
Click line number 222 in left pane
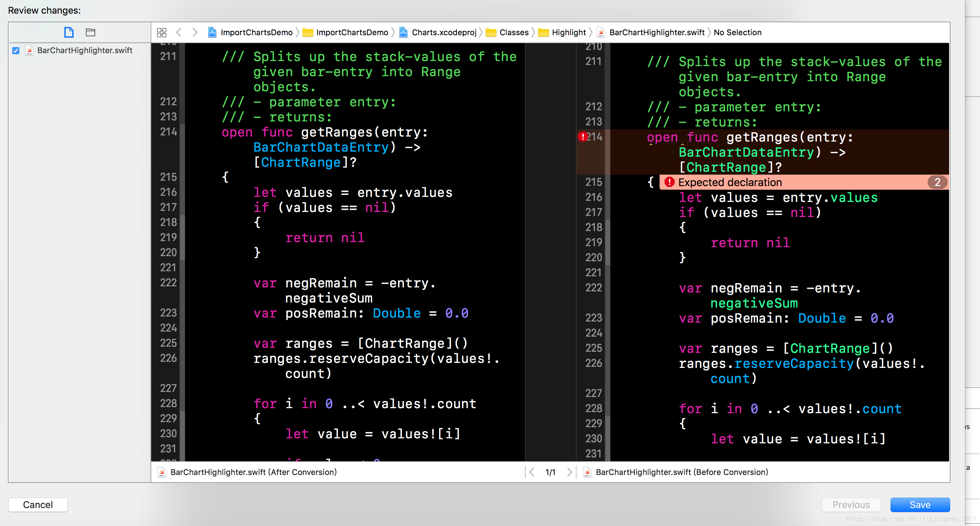pos(168,282)
